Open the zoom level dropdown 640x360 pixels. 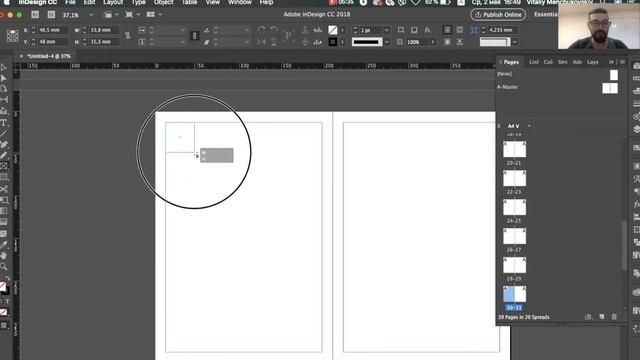tap(91, 15)
